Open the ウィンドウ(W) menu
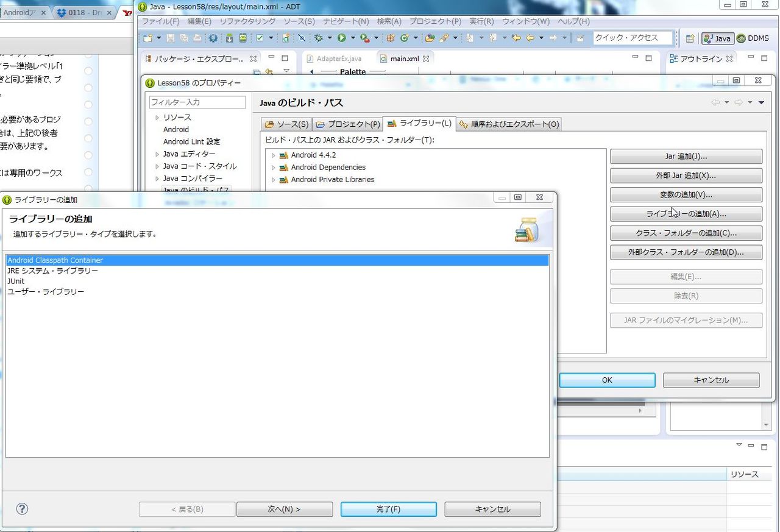This screenshot has width=780, height=532. 526,21
